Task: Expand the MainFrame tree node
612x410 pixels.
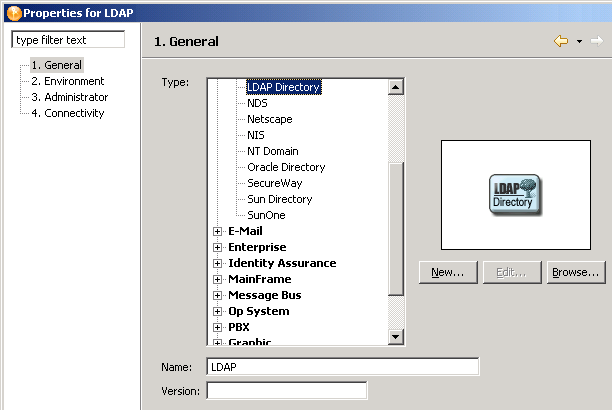Action: [x=217, y=280]
